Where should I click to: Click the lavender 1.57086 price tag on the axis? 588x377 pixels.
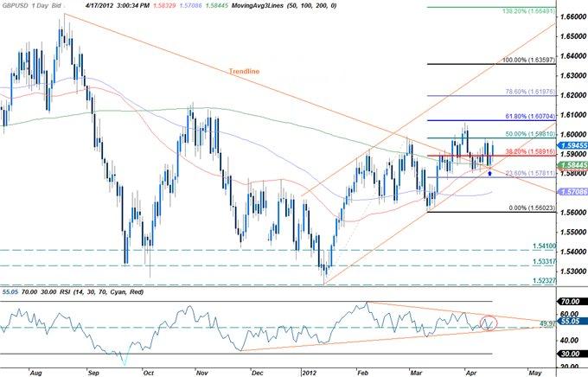[573, 192]
